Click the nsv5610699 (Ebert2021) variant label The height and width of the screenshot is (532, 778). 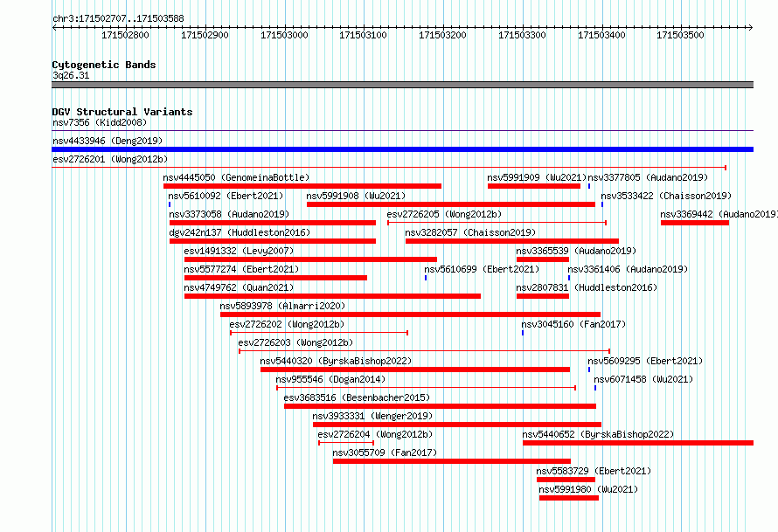(x=482, y=269)
